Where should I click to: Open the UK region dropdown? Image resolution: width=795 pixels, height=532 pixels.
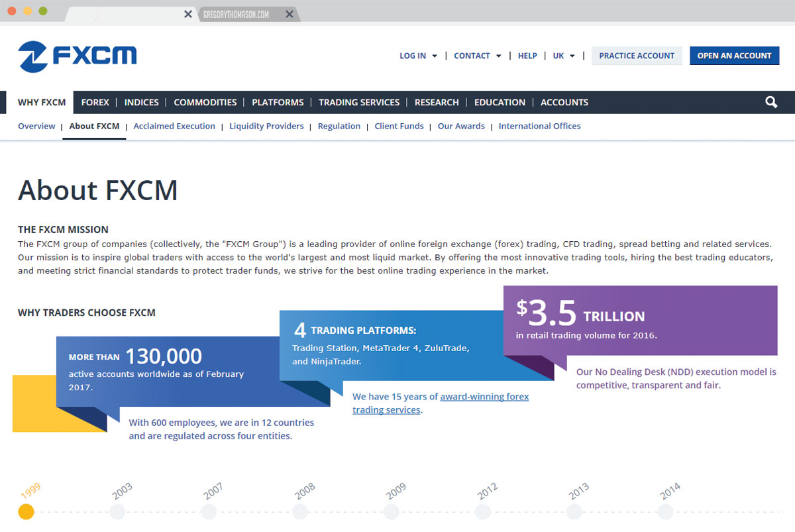[564, 56]
